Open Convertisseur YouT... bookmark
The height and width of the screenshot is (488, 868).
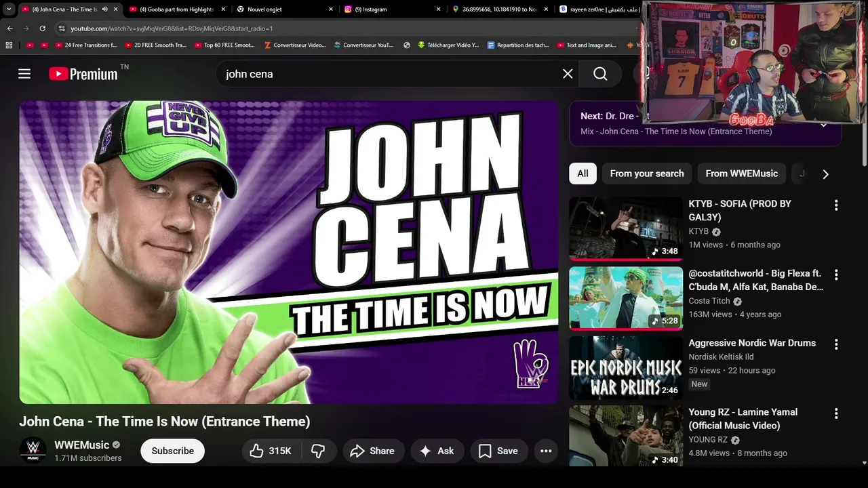(363, 45)
